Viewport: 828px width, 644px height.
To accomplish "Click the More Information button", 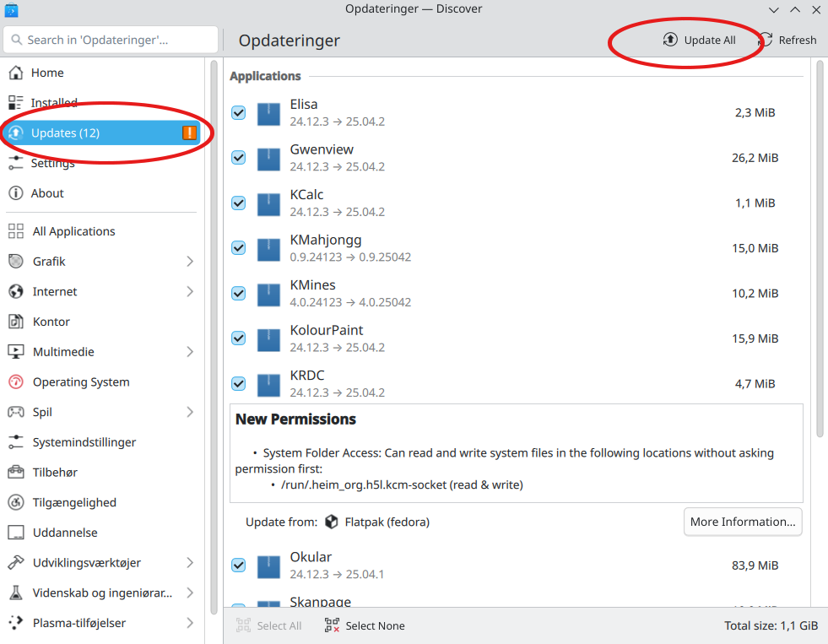I will [x=742, y=522].
